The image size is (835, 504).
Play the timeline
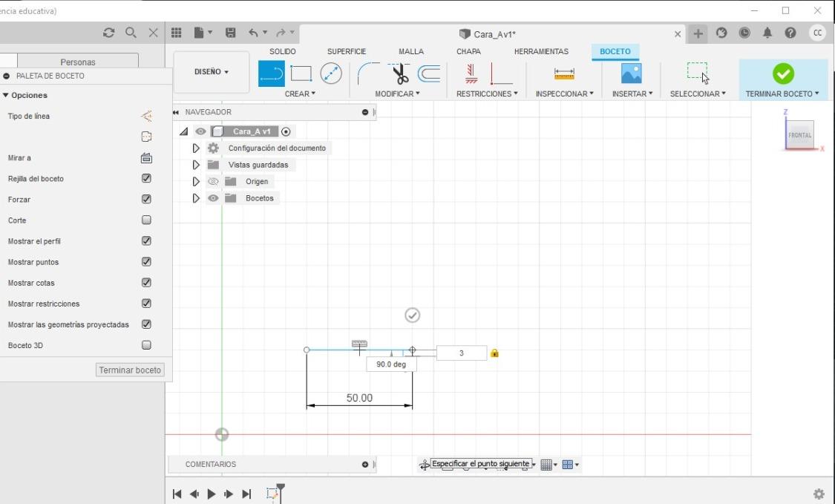211,494
